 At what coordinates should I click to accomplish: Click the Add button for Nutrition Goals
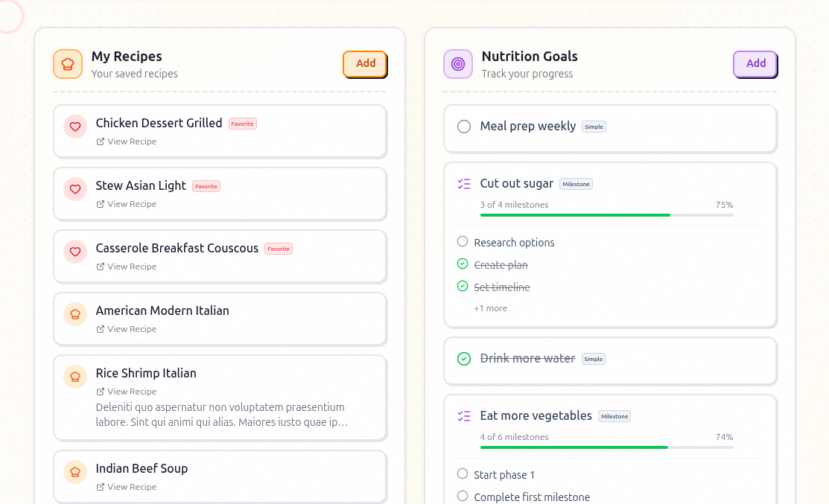(x=755, y=64)
